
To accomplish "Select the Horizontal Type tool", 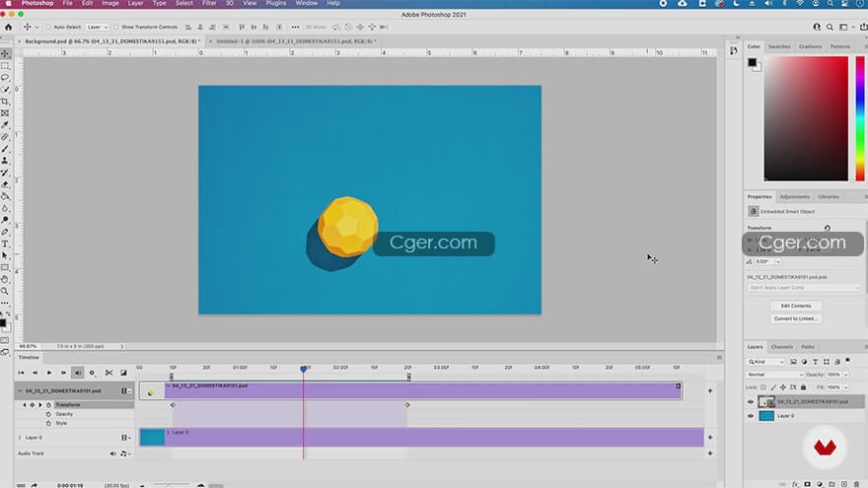I will pos(6,244).
